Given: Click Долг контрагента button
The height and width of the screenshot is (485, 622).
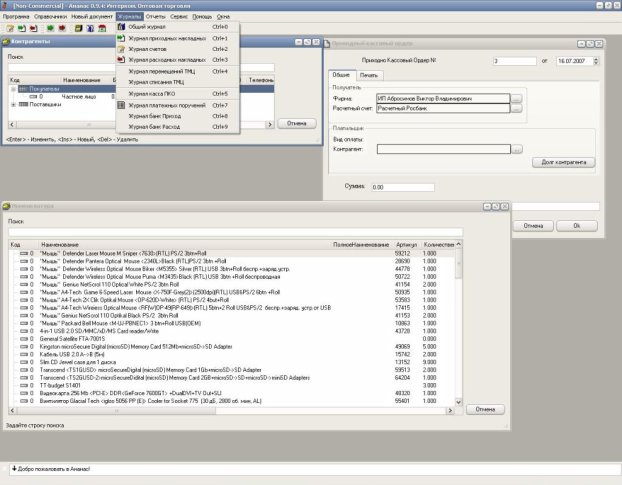Looking at the screenshot, I should tap(563, 162).
